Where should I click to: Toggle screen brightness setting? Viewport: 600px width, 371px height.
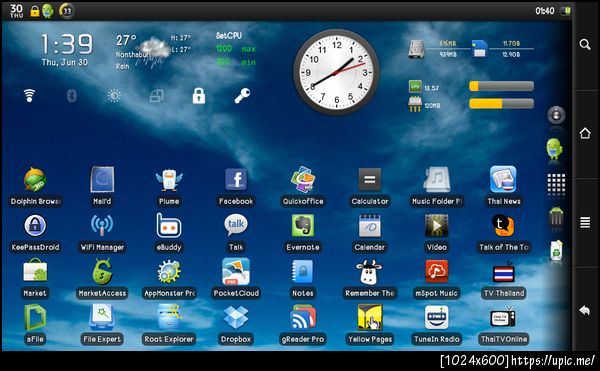114,96
